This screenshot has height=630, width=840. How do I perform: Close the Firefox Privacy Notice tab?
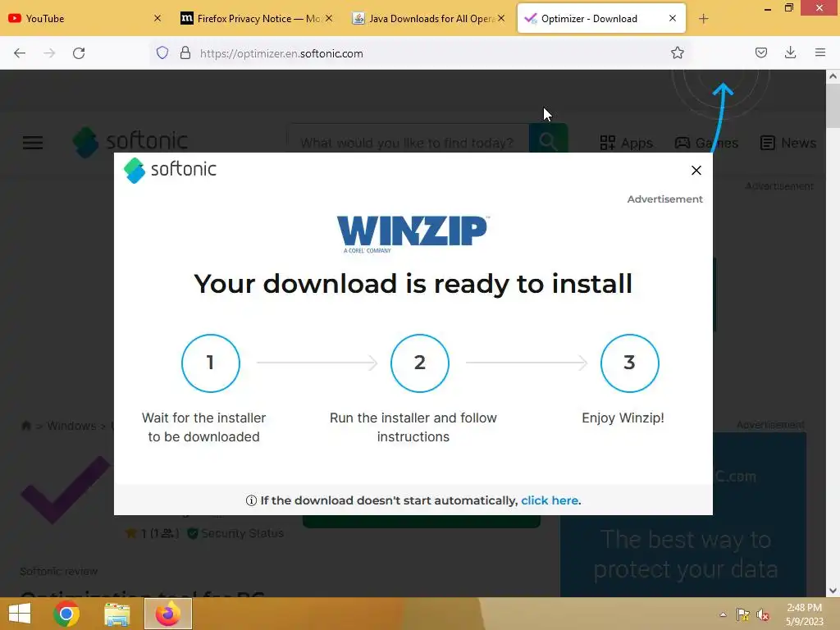click(x=329, y=18)
